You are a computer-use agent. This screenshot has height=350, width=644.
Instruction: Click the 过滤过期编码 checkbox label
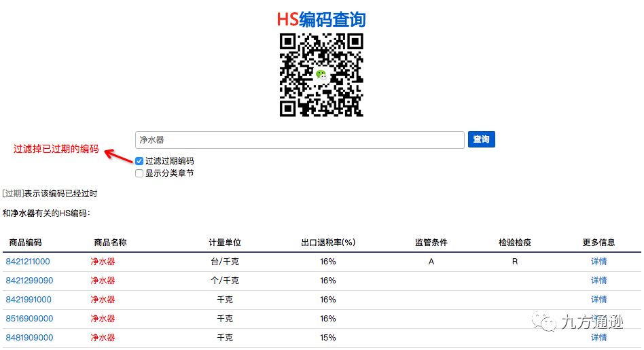169,161
